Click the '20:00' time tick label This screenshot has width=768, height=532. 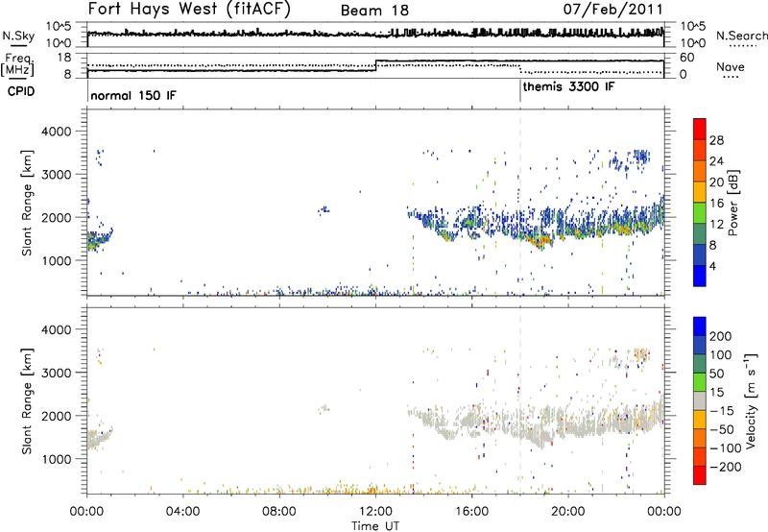[x=567, y=512]
